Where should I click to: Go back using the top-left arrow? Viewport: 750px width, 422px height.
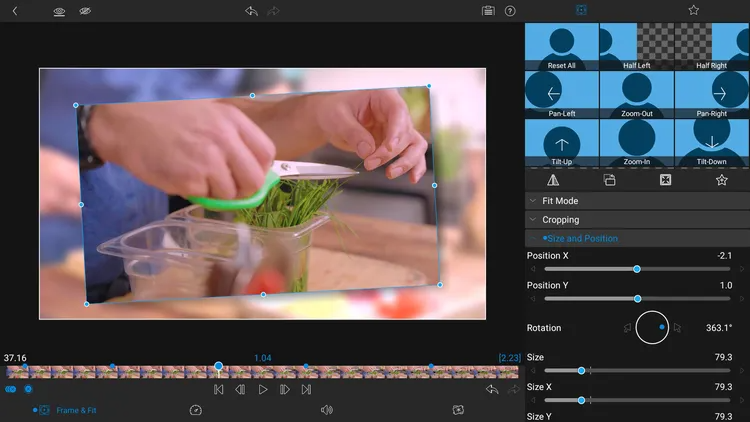tap(15, 11)
